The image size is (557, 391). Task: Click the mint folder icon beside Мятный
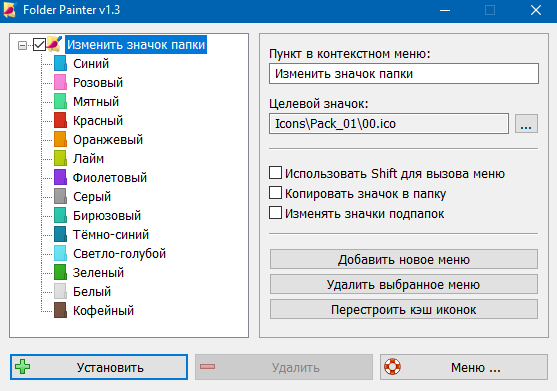click(60, 102)
